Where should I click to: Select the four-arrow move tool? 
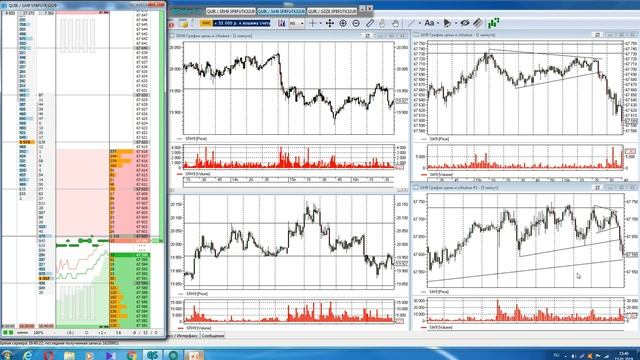pos(330,23)
